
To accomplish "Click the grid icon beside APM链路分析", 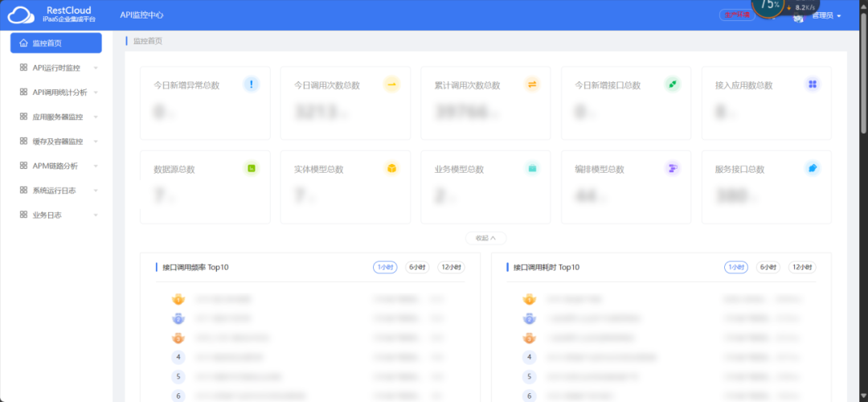I will [23, 166].
